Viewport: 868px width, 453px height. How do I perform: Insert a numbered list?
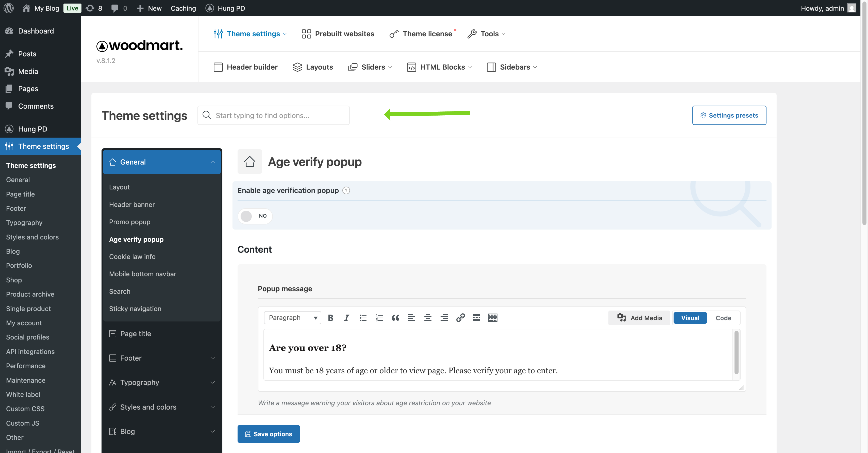[379, 318]
